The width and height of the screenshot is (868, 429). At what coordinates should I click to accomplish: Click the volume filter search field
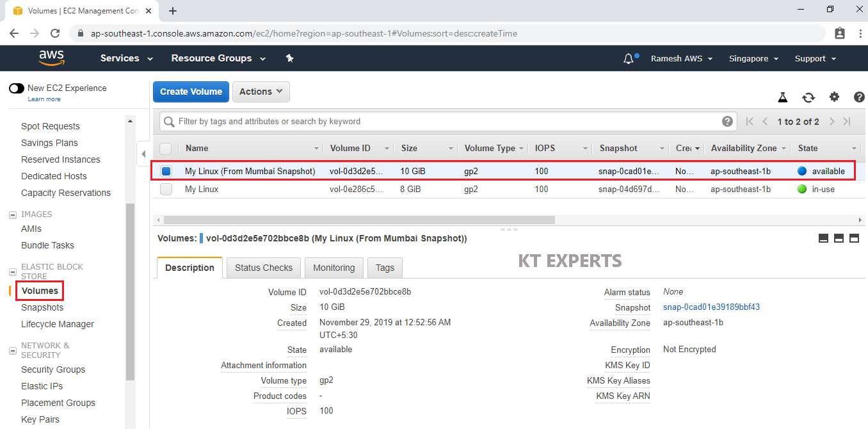coord(447,121)
